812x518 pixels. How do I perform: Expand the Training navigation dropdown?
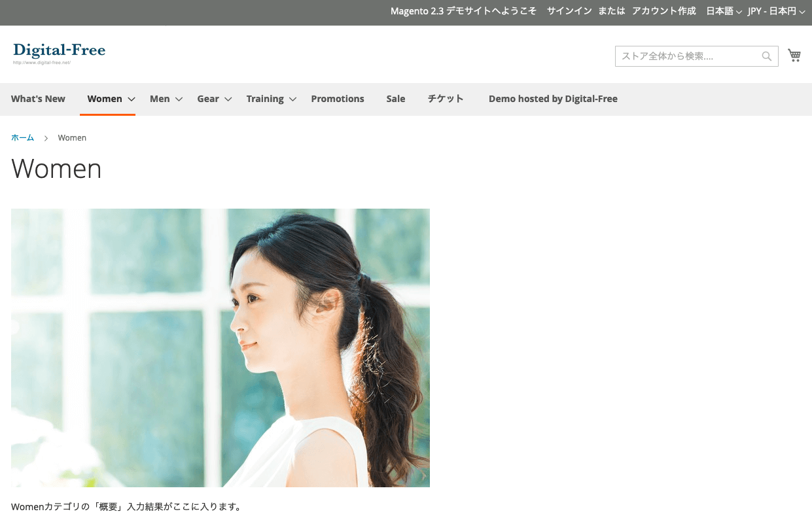265,99
